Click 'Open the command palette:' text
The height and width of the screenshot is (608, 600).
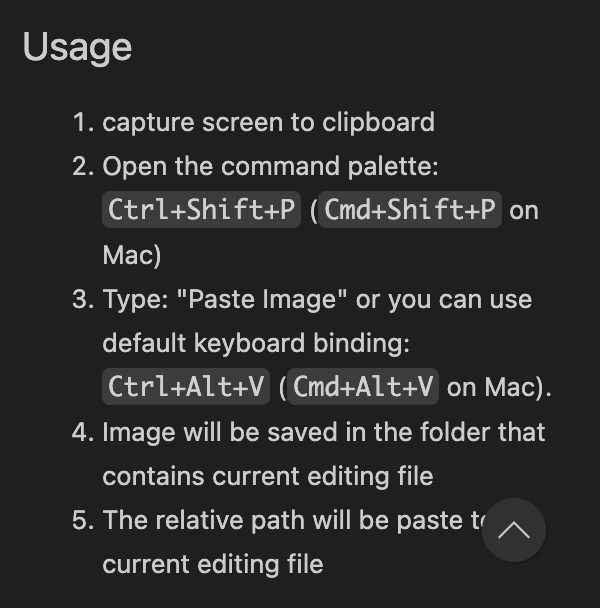270,167
